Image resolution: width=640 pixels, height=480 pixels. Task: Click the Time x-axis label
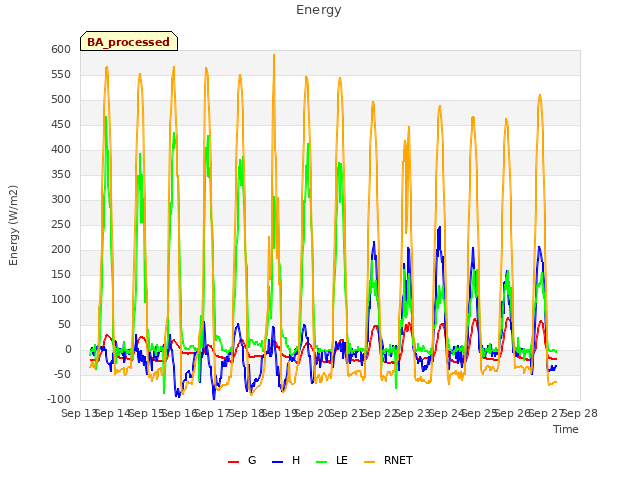tap(566, 429)
